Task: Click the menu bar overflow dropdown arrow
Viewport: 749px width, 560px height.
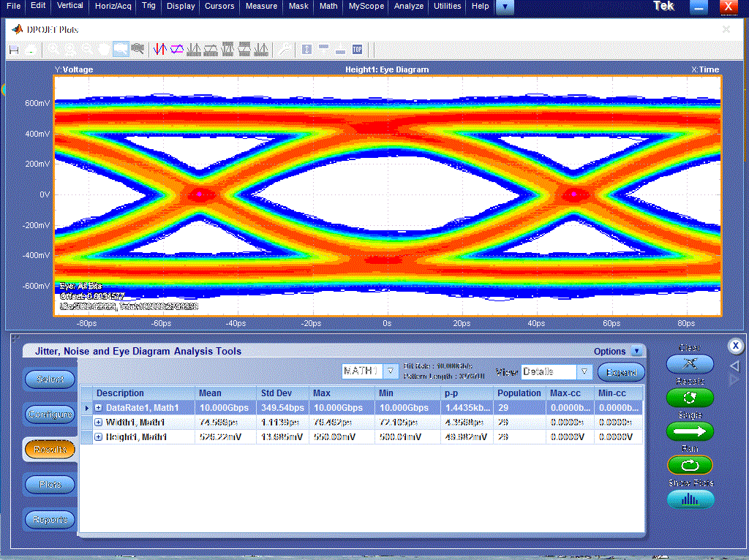Action: click(x=505, y=7)
